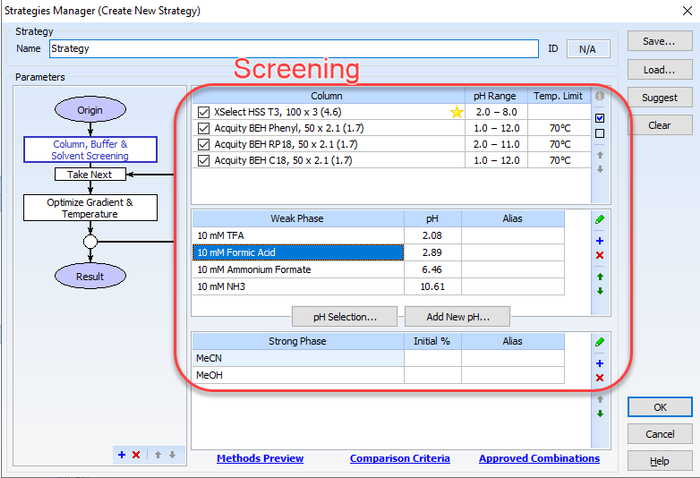Close the Strategies Manager dialog
This screenshot has width=700, height=478.
tap(688, 11)
